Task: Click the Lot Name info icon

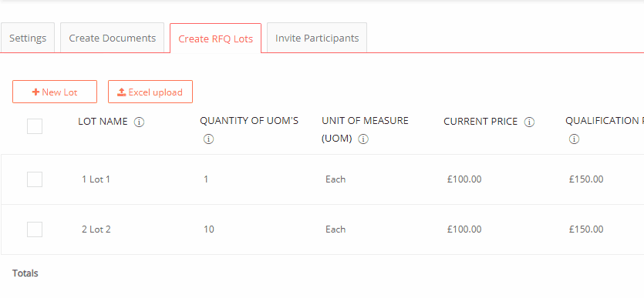Action: [x=140, y=122]
